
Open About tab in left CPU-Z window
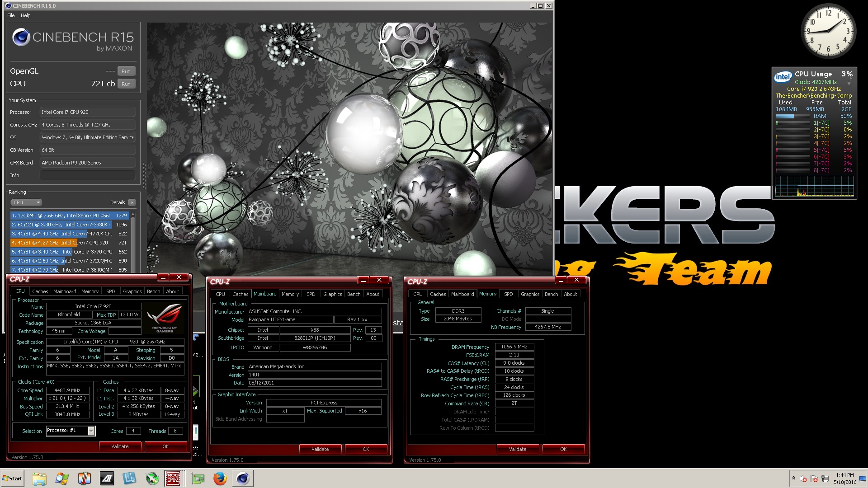coord(173,291)
